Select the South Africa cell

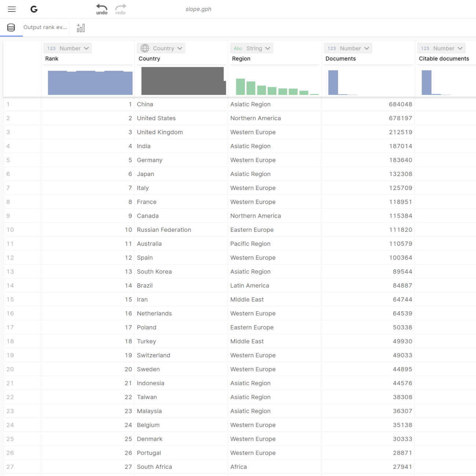coord(181,466)
